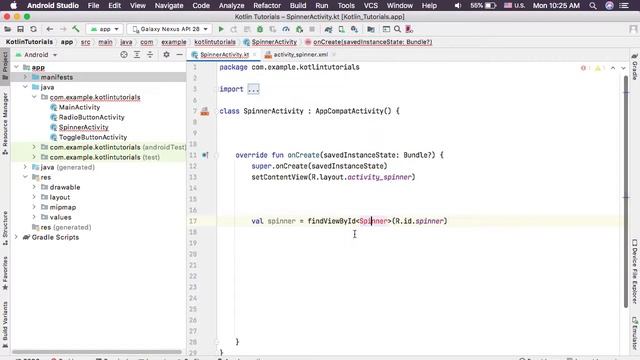Click the Collapse All icon in Project panel
This screenshot has width=640, height=360.
(150, 55)
